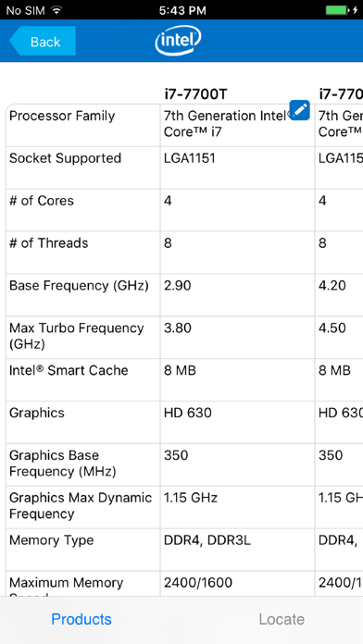Select the # of Threads row label
Image resolution: width=363 pixels, height=644 pixels.
pyautogui.click(x=48, y=243)
